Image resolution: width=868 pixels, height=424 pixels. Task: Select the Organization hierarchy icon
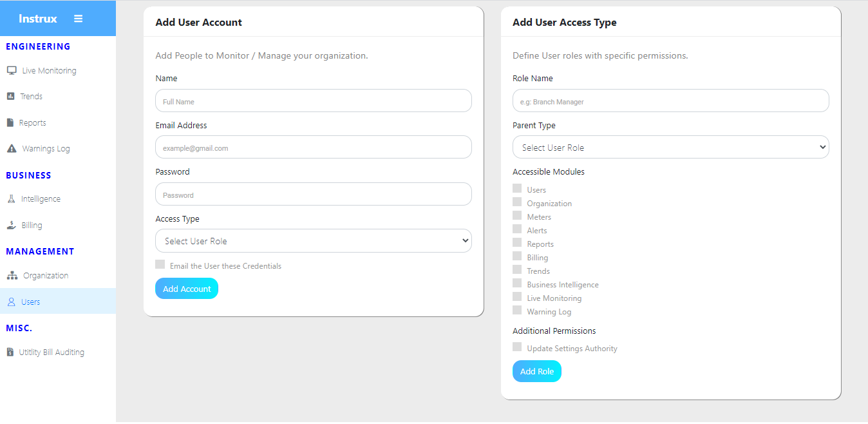(x=12, y=275)
